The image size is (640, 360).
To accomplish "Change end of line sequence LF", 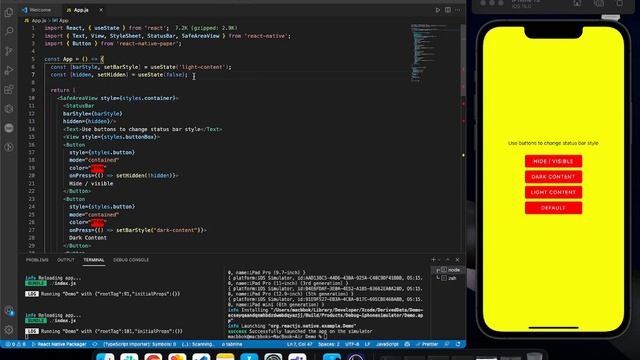I will (x=367, y=344).
